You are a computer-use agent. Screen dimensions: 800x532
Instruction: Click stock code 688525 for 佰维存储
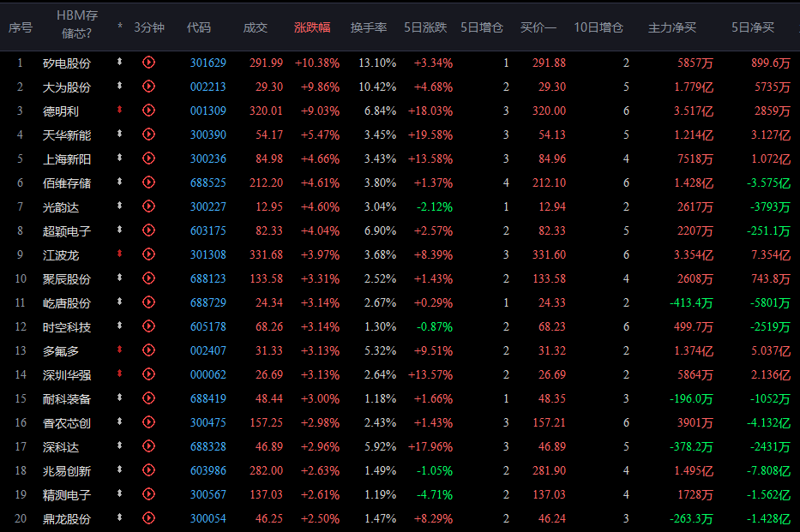[x=208, y=182]
